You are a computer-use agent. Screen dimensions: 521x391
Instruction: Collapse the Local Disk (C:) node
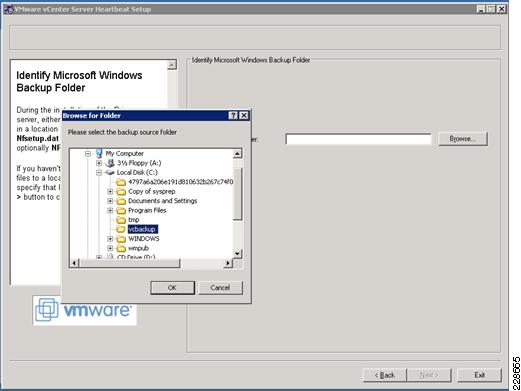(99, 173)
